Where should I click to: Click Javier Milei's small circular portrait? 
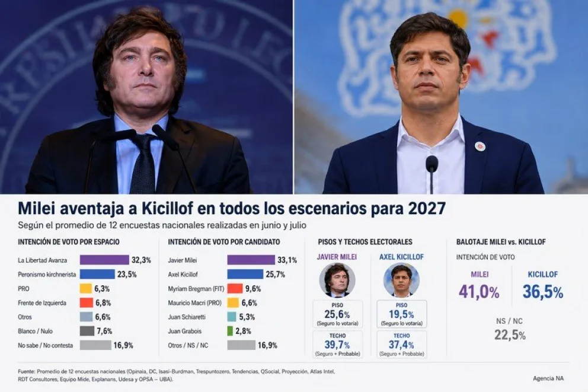337,280
